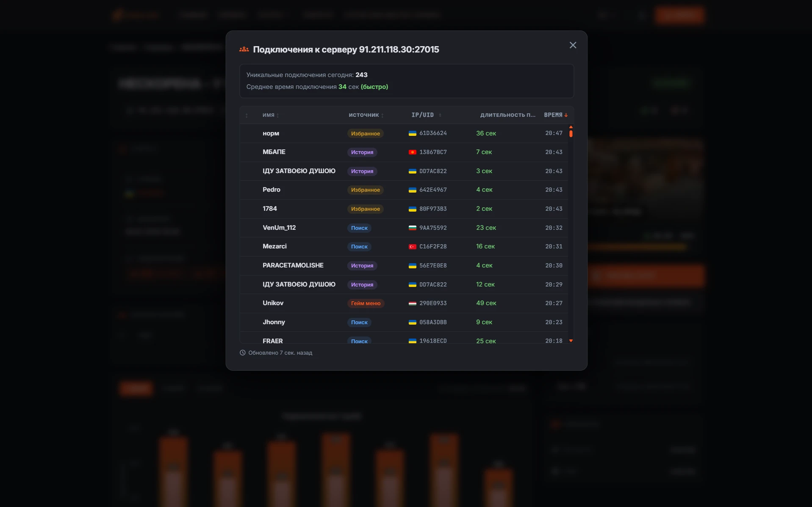Click the flag icon in МБАПЕ row
This screenshot has height=507, width=812.
(x=412, y=152)
